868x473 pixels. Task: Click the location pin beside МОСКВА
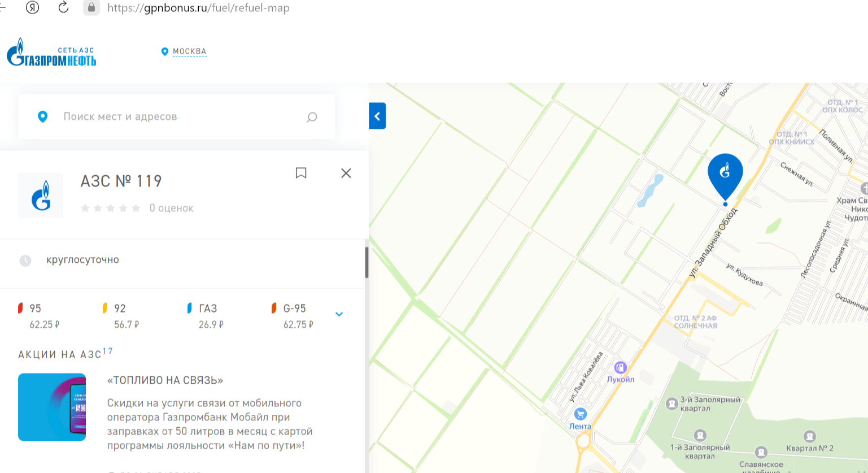pos(165,51)
